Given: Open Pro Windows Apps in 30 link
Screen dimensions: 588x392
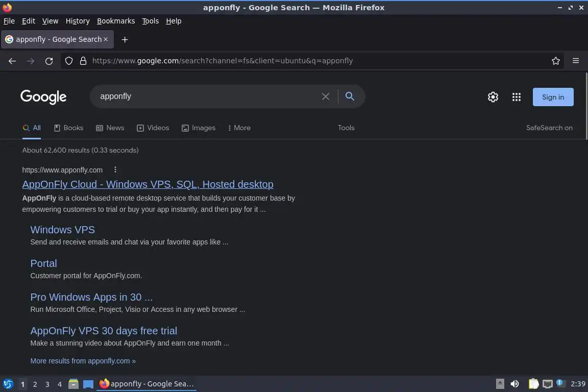Looking at the screenshot, I should click(91, 297).
